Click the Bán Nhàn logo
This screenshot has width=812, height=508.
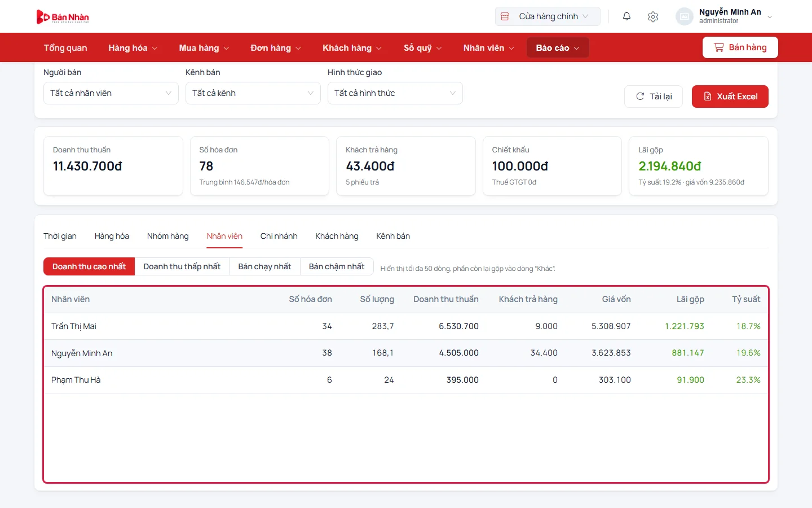tap(63, 17)
